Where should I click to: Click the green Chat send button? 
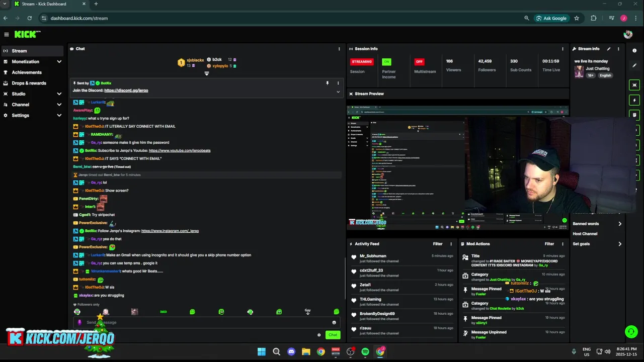(x=333, y=335)
